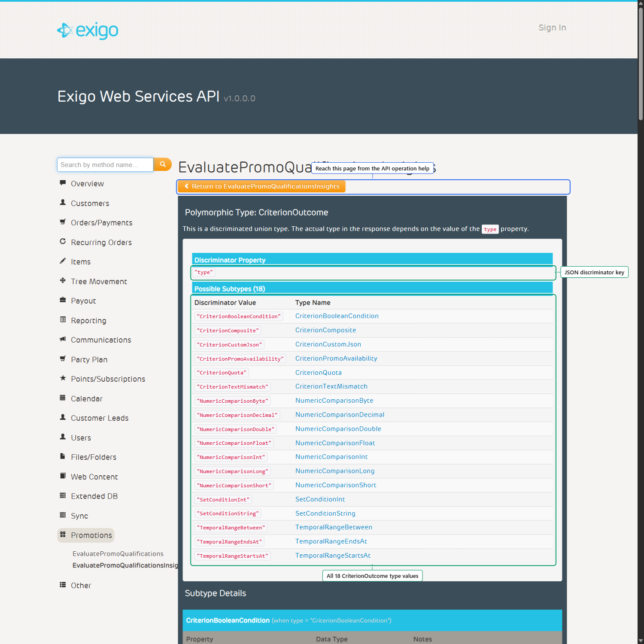Screen dimensions: 644x644
Task: Select EvaluatePromoQualificationsInsights in sidebar
Action: point(125,565)
